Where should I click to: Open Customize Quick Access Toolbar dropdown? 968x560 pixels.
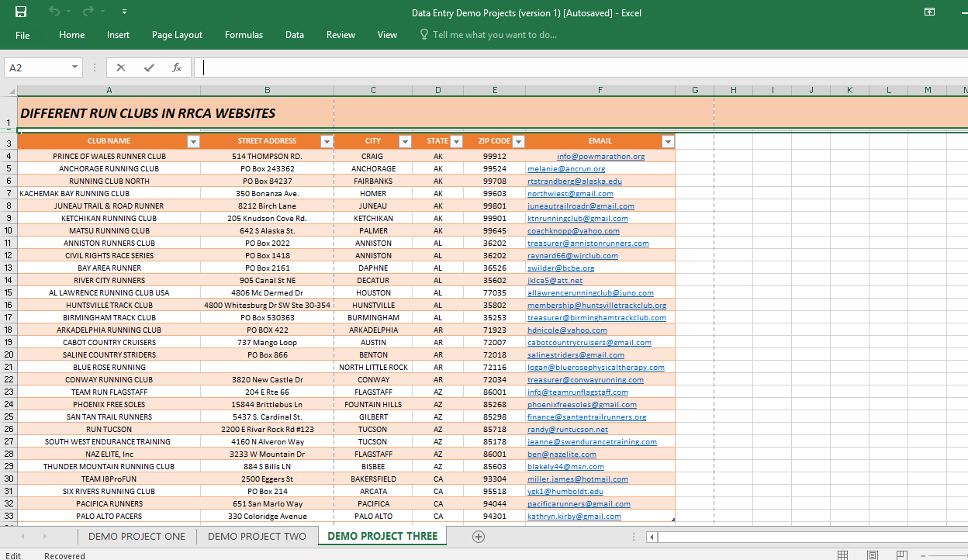(125, 12)
